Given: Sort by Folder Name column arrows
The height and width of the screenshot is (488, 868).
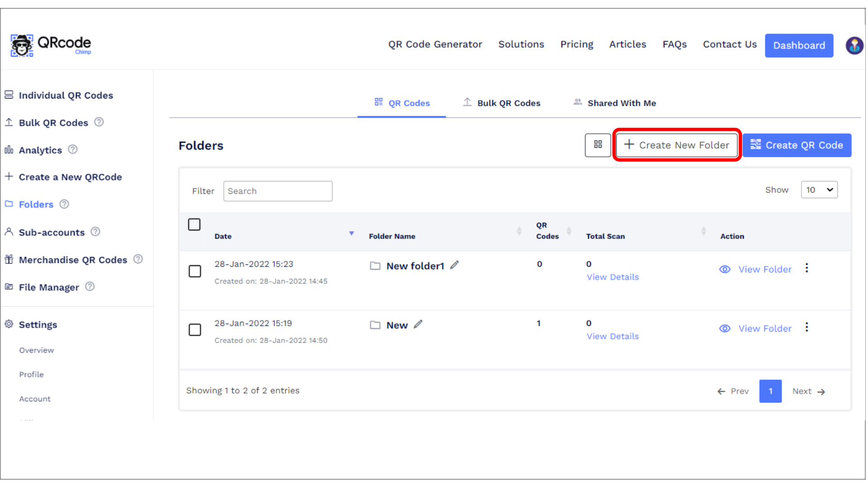Looking at the screenshot, I should (x=519, y=231).
